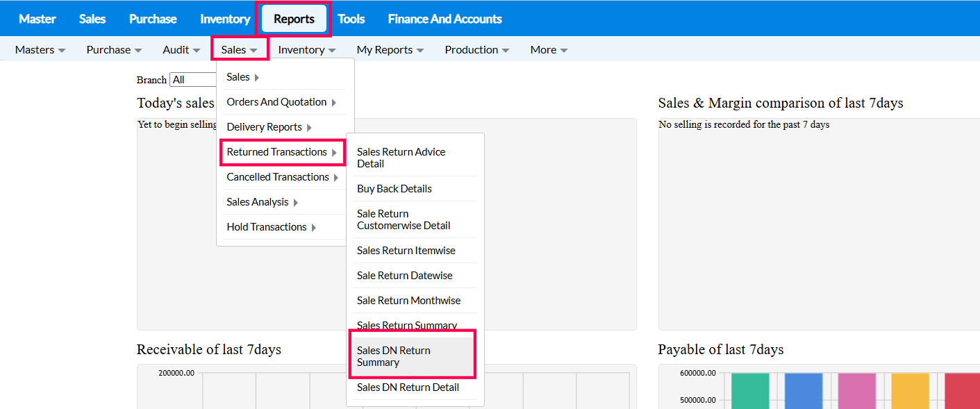Open the Hold Transactions submenu

point(271,227)
